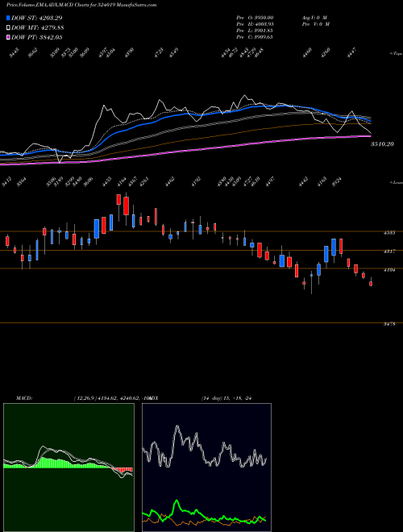Click the 3478 support level label

click(x=389, y=324)
